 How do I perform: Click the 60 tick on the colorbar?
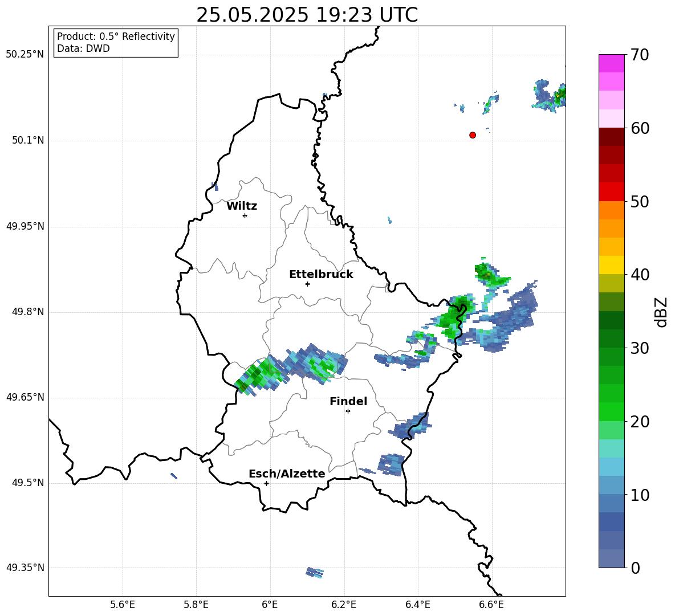click(x=640, y=128)
